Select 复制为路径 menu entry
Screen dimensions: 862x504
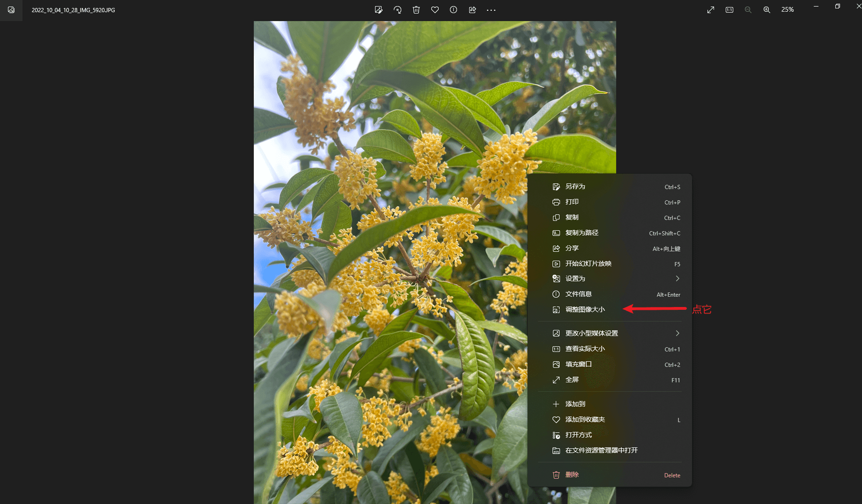tap(582, 233)
